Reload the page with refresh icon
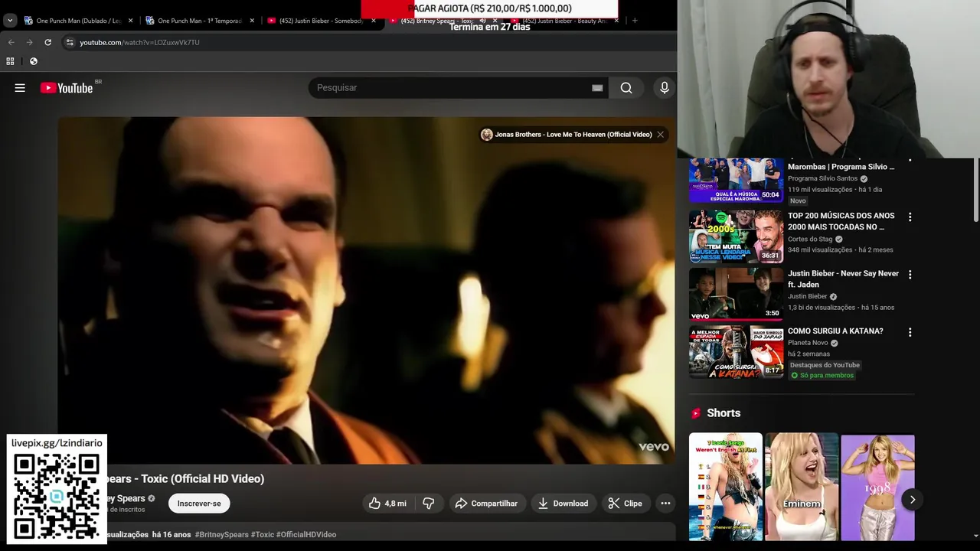 pos(47,42)
